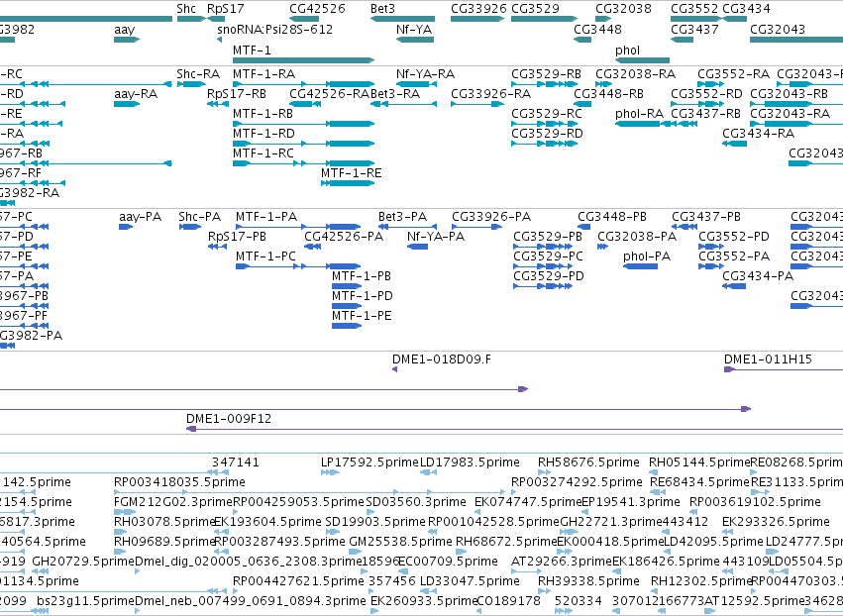Viewport: 843px width, 616px height.
Task: Select the MTF-1-PD protein label
Action: click(x=363, y=296)
